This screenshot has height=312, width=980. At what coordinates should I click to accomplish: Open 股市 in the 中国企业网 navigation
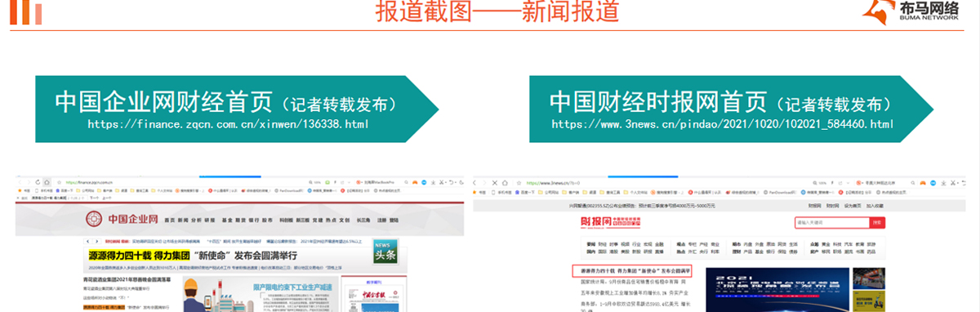[267, 220]
